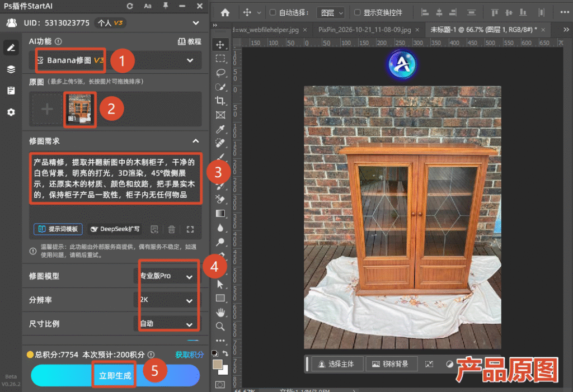
Task: Switch to wx_webfilehelper.jpg tab
Action: pos(266,30)
